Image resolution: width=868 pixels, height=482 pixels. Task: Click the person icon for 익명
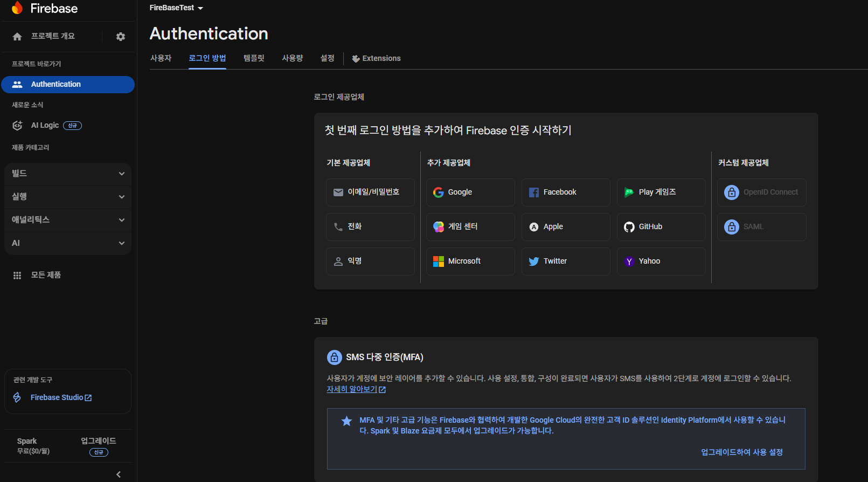338,261
